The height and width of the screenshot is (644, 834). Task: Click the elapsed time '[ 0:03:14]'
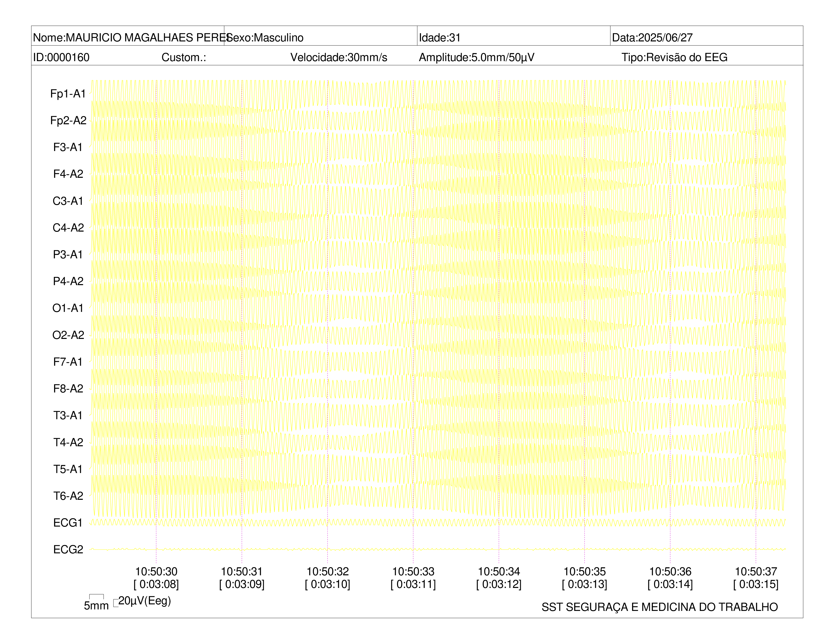coord(670,584)
